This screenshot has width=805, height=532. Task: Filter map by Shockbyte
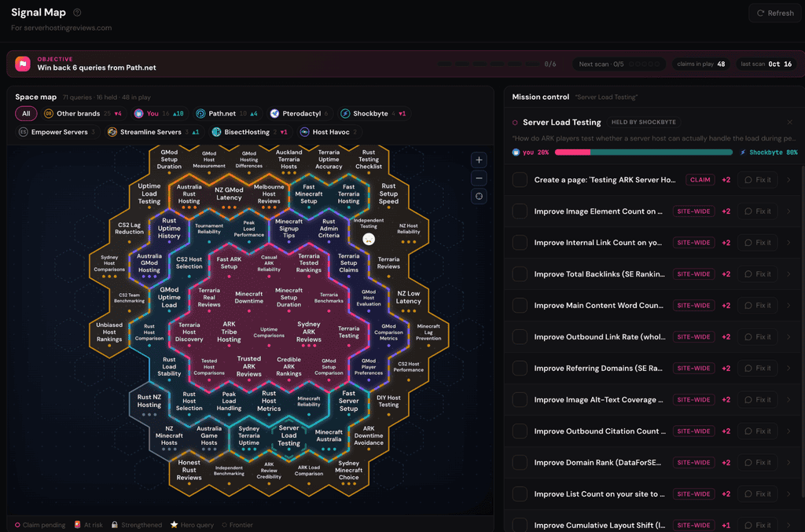coord(373,113)
